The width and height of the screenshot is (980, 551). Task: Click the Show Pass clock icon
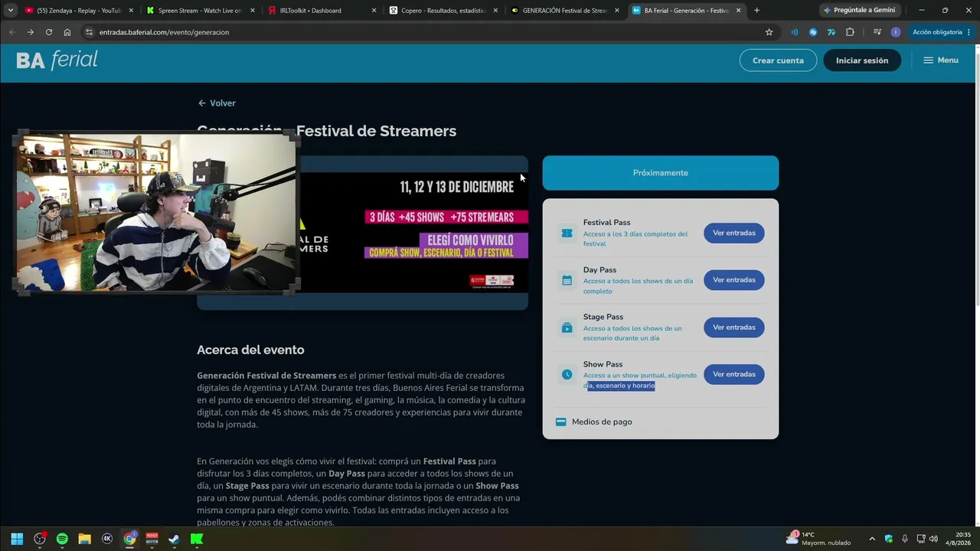point(567,374)
